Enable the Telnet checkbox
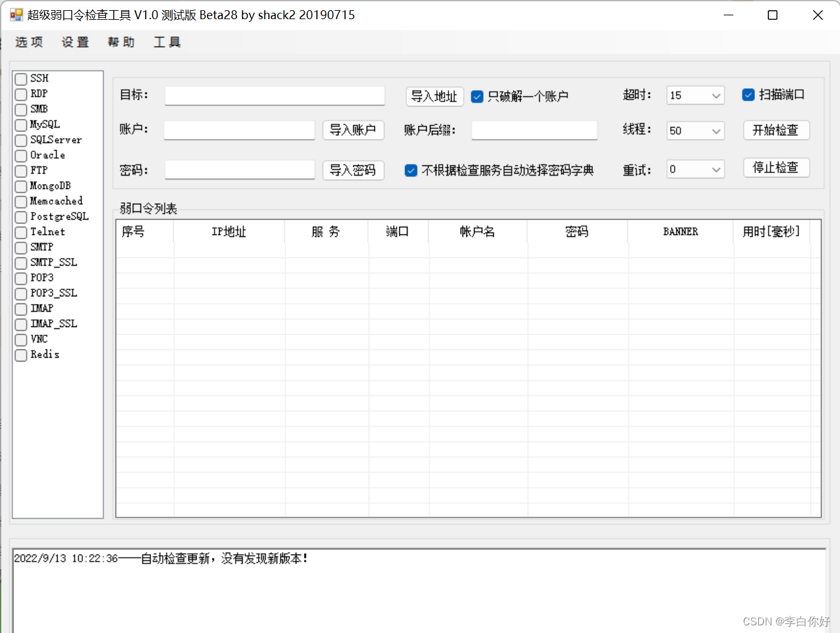The image size is (840, 633). click(x=21, y=232)
